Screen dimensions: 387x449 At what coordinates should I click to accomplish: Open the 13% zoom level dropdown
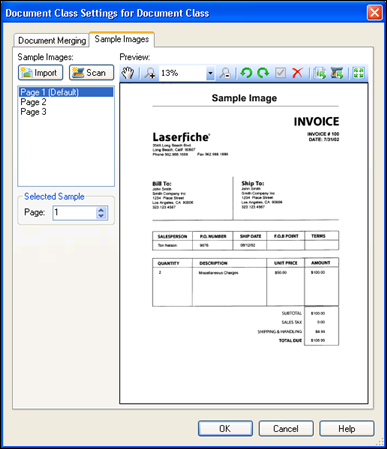click(x=210, y=73)
